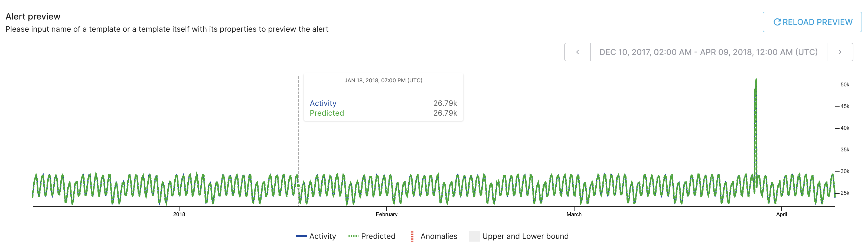Image resolution: width=868 pixels, height=247 pixels.
Task: Click the 2018 axis label
Action: (179, 214)
